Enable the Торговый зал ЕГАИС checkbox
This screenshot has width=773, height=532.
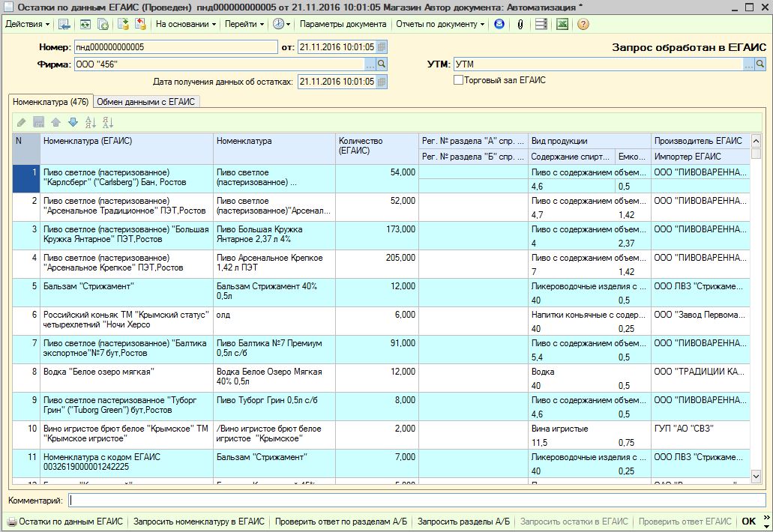point(458,80)
